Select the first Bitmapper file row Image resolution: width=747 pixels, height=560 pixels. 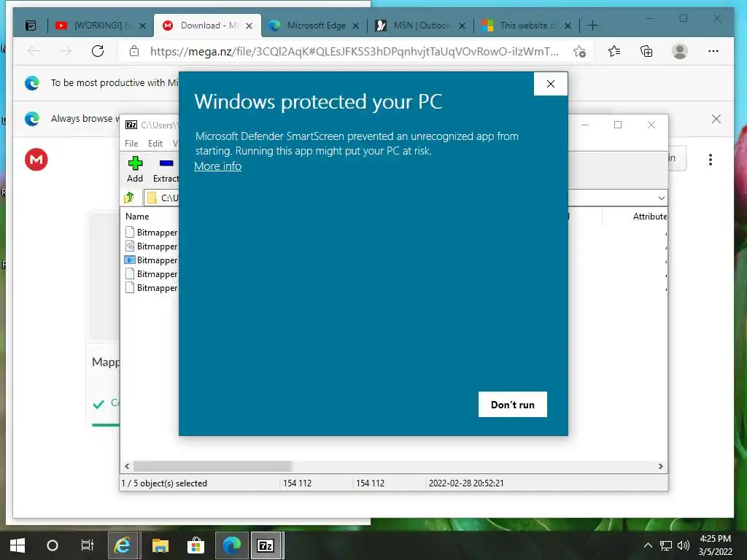click(151, 233)
